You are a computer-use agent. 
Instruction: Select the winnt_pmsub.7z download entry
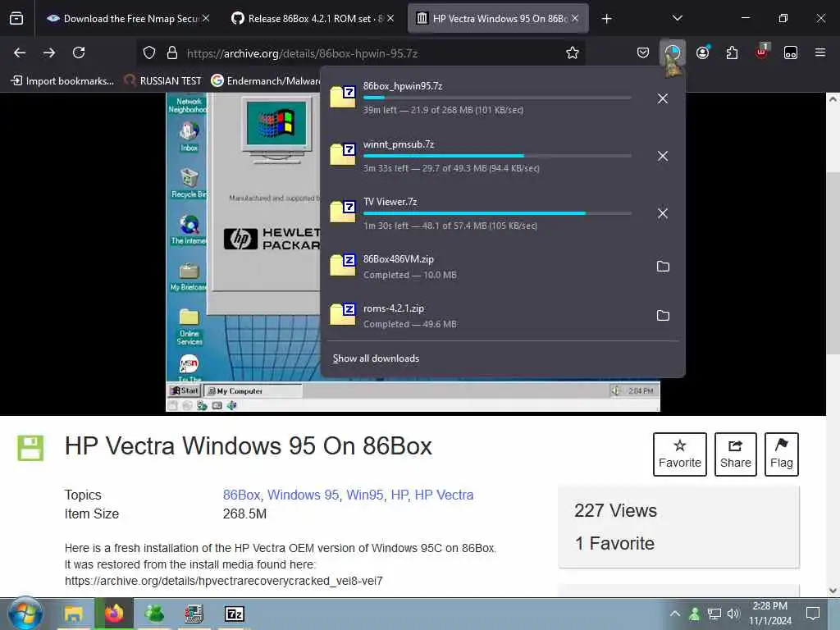486,156
